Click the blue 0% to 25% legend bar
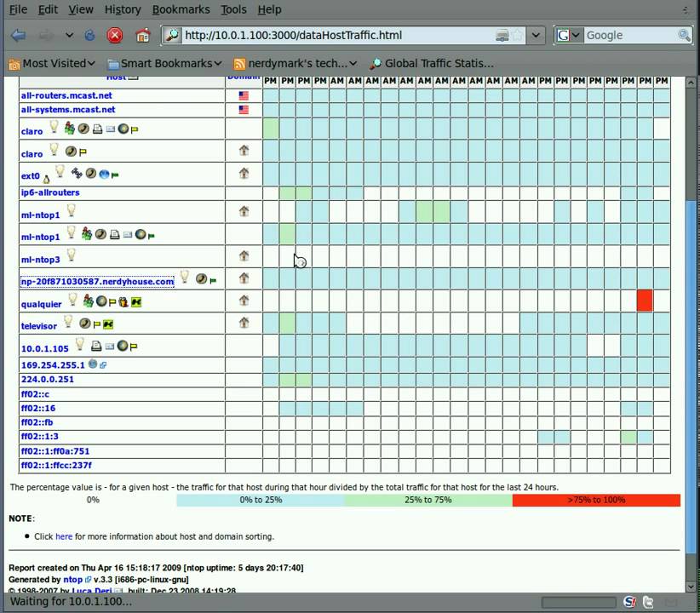The width and height of the screenshot is (700, 613). pyautogui.click(x=261, y=500)
